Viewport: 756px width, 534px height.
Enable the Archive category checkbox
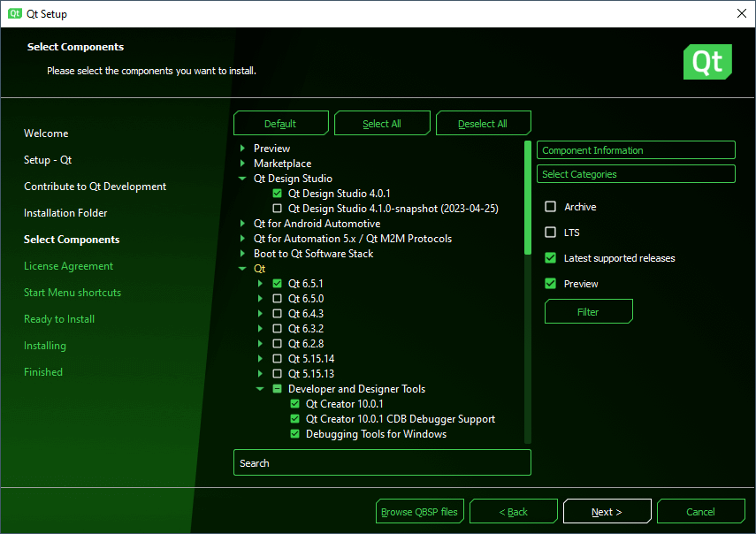click(551, 207)
